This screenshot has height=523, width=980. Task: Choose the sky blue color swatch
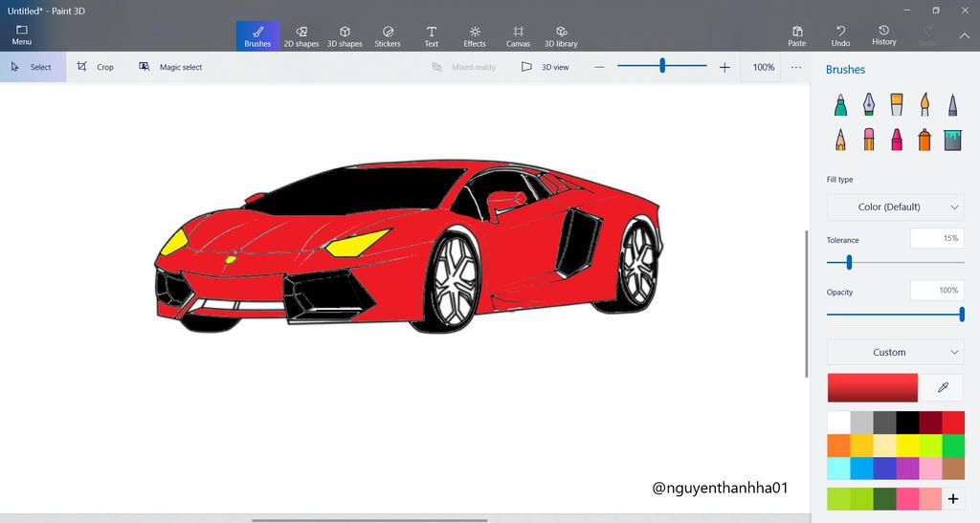(x=861, y=469)
